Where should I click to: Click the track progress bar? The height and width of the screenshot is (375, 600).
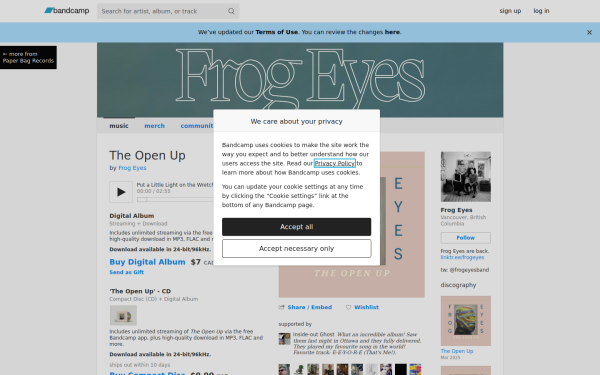[175, 199]
